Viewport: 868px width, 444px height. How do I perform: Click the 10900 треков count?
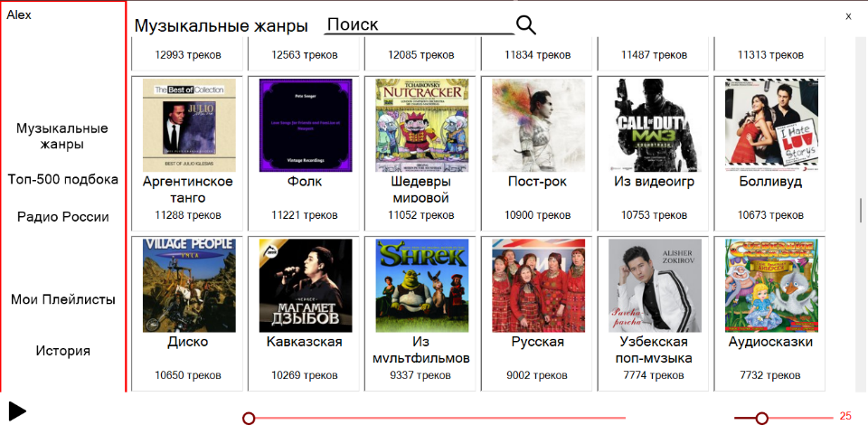coord(537,215)
